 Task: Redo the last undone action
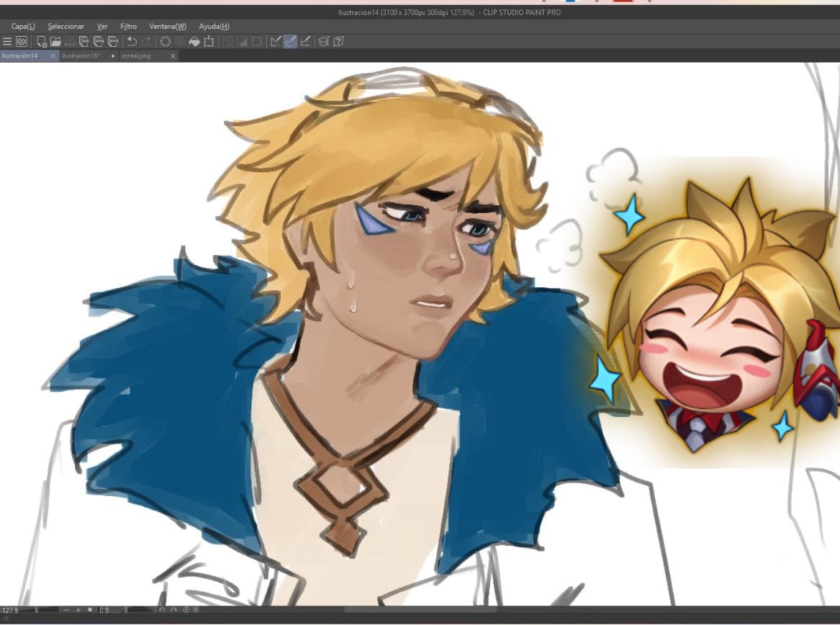(147, 41)
